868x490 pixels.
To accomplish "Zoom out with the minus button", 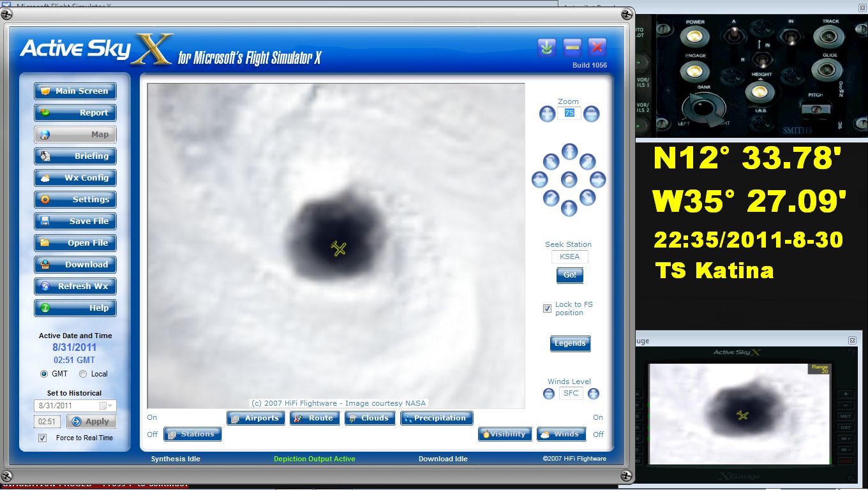I will (592, 114).
